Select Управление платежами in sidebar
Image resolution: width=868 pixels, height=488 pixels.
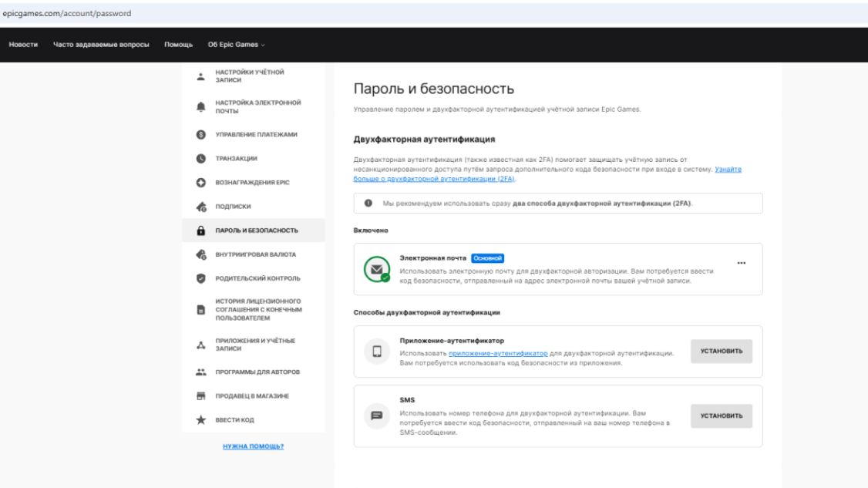click(x=254, y=135)
